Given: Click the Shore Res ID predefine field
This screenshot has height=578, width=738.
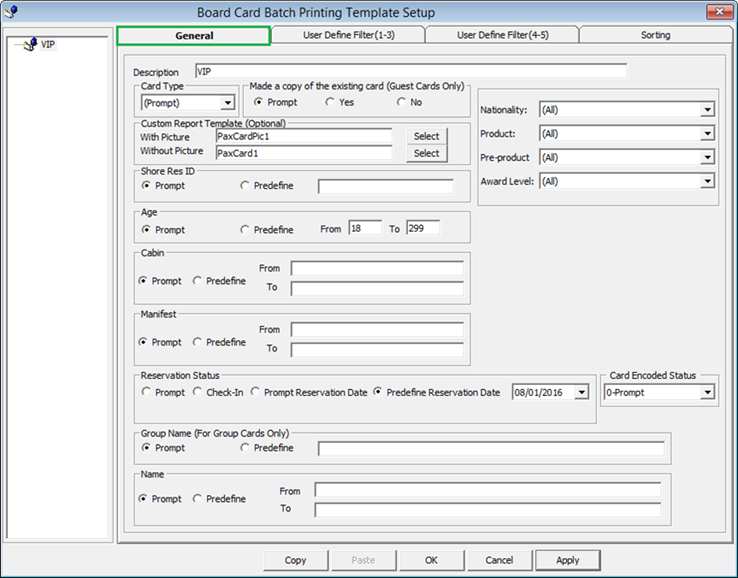Looking at the screenshot, I should 386,186.
